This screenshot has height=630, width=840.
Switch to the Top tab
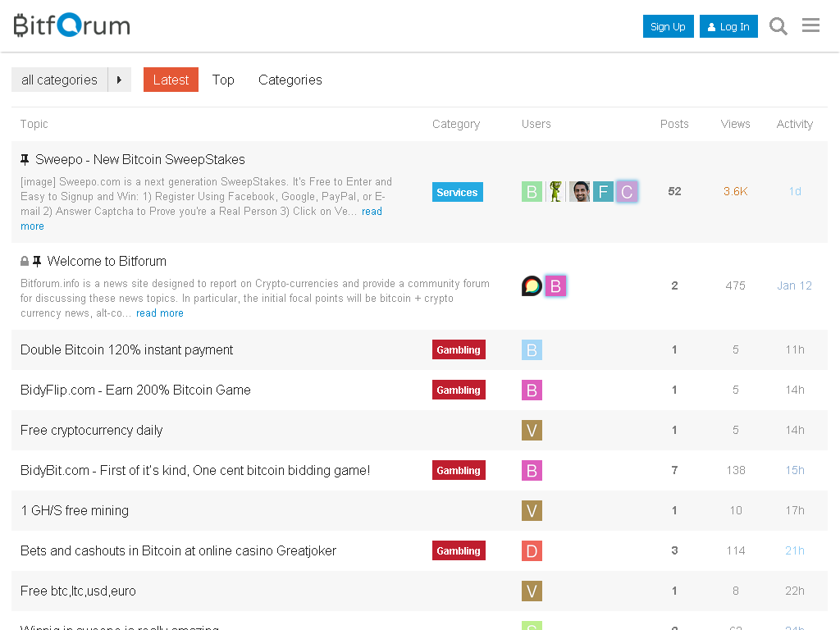click(x=223, y=80)
